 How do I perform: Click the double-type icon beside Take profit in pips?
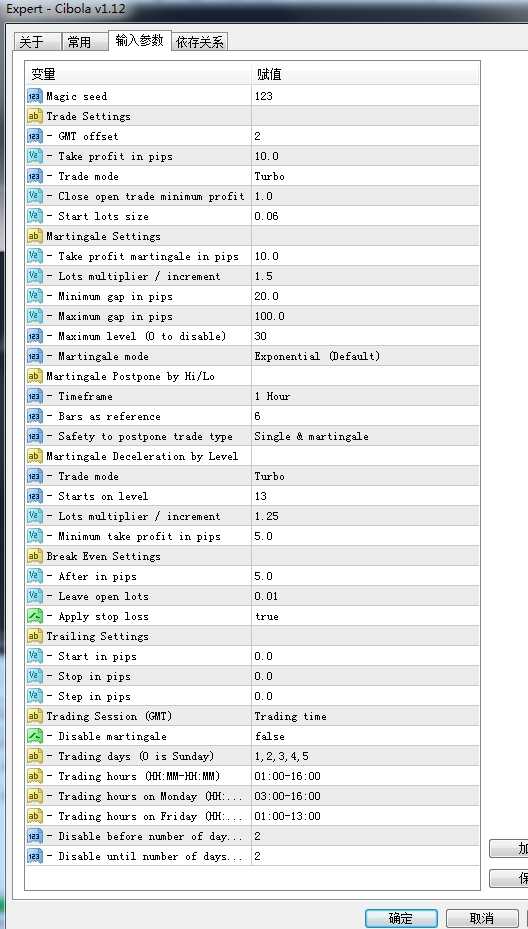(x=35, y=156)
